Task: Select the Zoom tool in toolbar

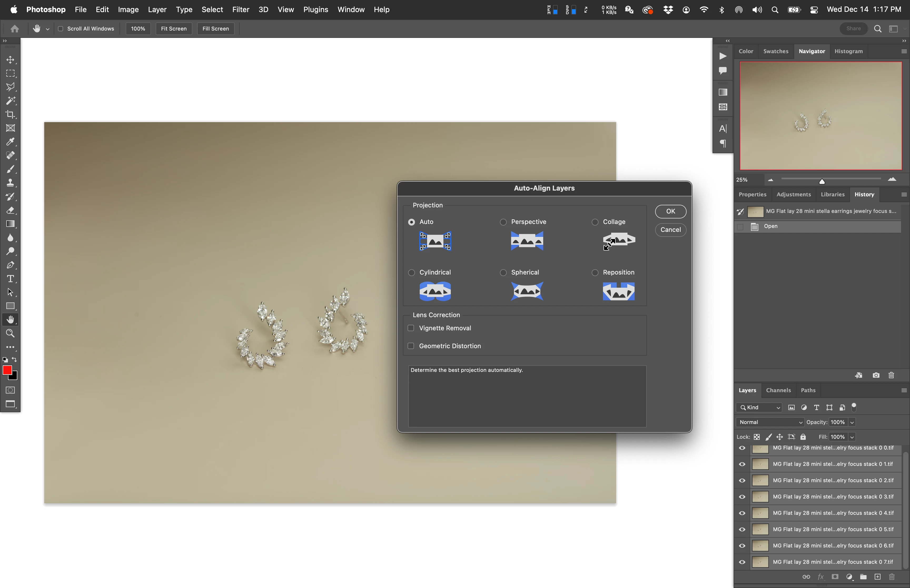Action: coord(10,333)
